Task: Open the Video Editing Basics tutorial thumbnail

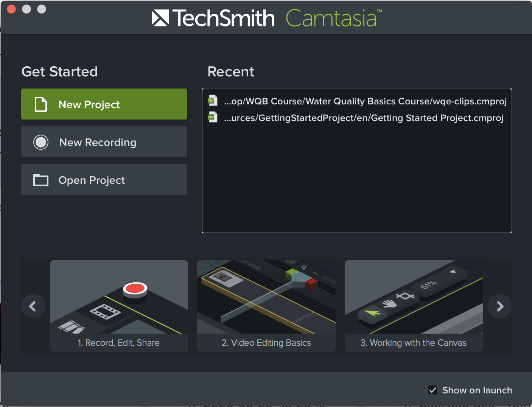Action: [266, 306]
